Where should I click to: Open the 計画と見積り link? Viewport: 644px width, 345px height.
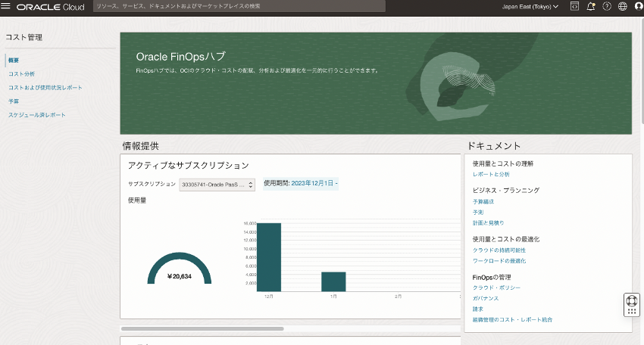488,223
